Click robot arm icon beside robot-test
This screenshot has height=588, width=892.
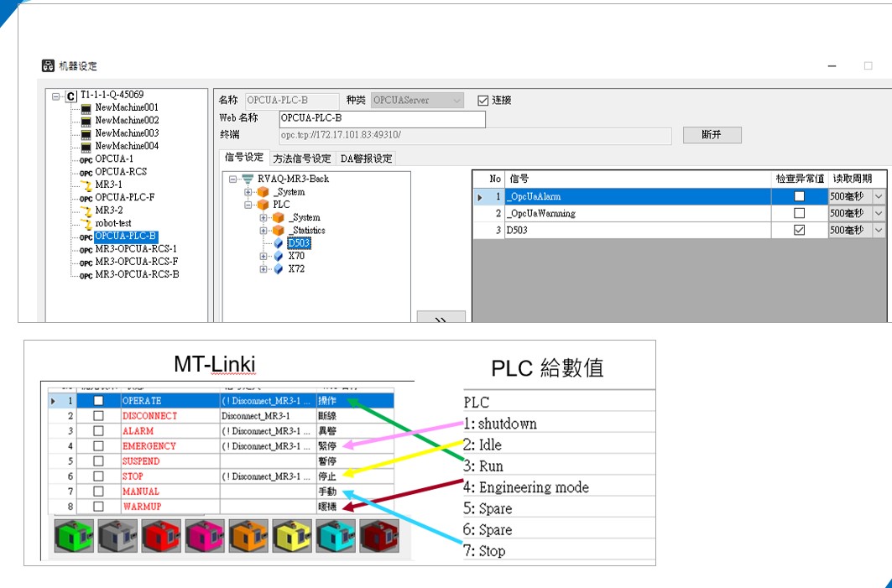click(87, 224)
